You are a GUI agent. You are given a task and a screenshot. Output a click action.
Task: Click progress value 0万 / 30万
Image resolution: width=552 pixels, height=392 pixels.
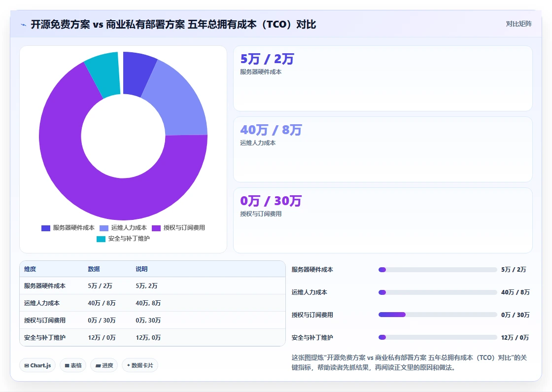coord(516,315)
